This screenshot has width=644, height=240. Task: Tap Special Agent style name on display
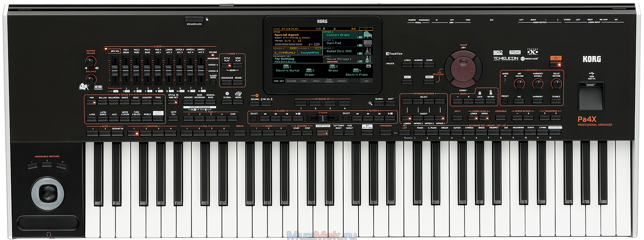pos(286,35)
